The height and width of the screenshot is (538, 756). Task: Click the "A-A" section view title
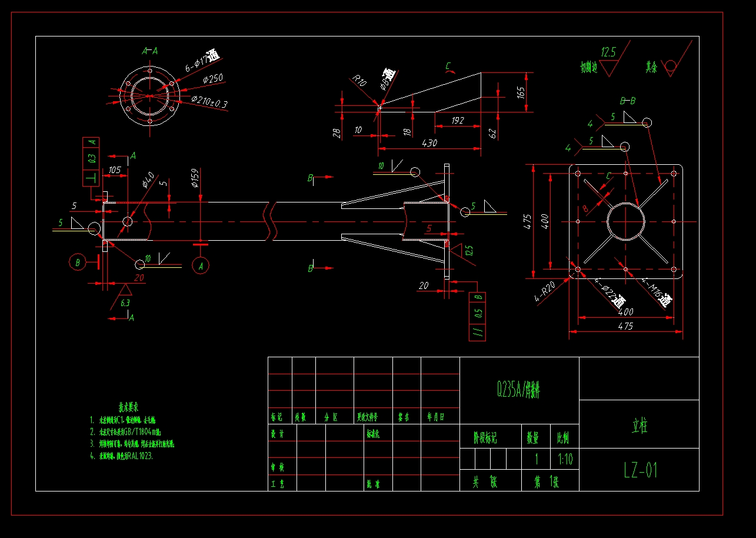click(150, 51)
